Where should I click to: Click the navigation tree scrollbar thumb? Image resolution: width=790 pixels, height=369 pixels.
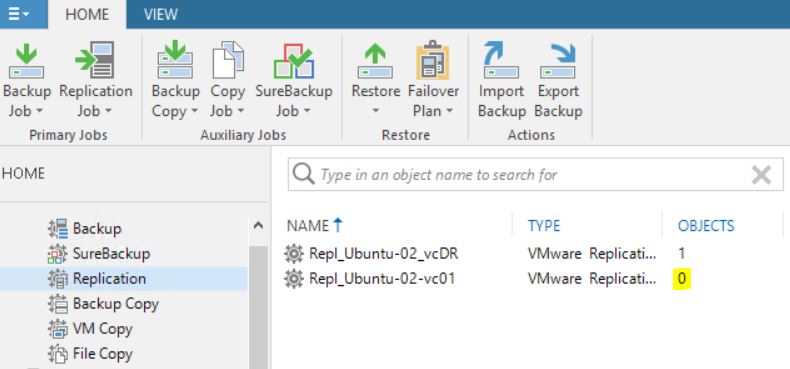pos(258,308)
